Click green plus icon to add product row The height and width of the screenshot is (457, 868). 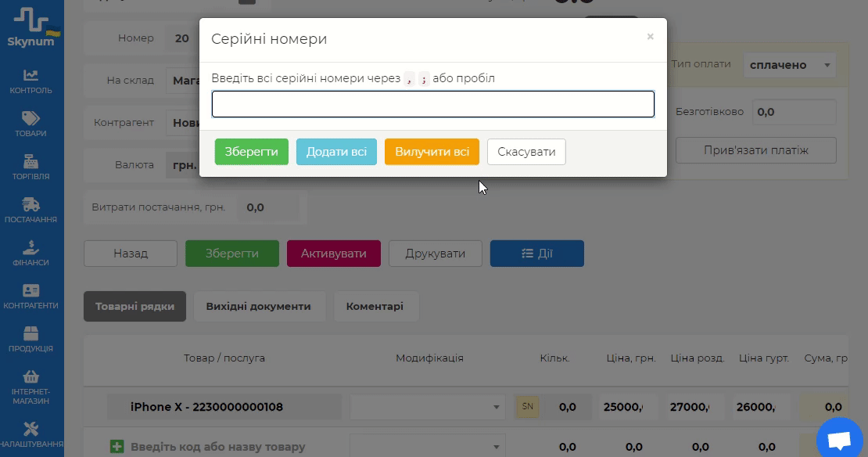117,447
